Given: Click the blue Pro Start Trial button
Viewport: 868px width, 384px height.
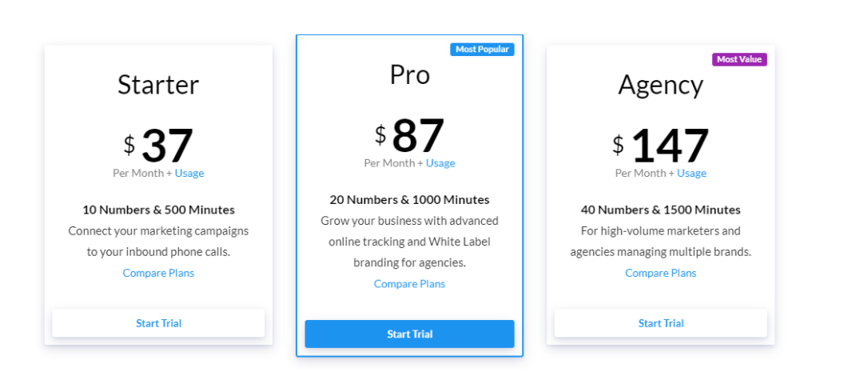Looking at the screenshot, I should (409, 334).
